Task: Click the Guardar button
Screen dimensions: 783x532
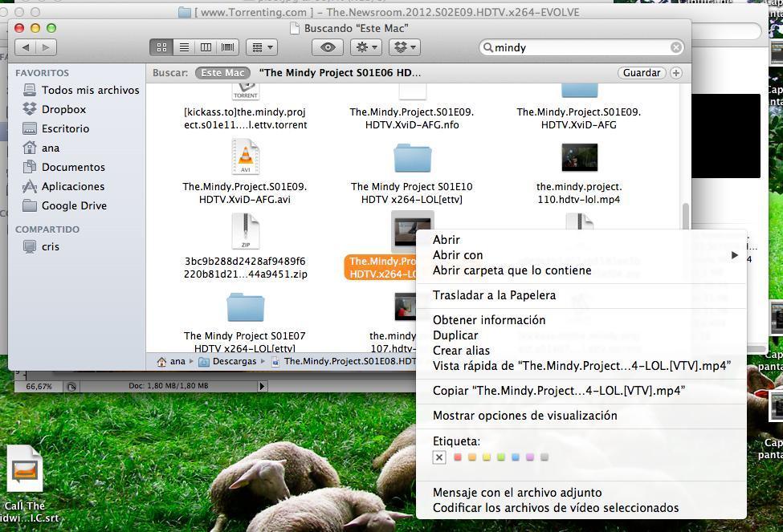Action: [642, 73]
